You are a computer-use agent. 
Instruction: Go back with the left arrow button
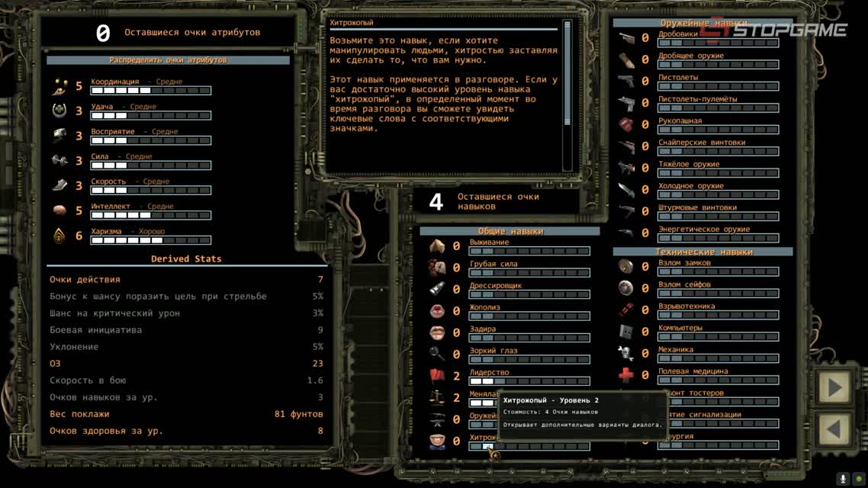click(x=834, y=429)
